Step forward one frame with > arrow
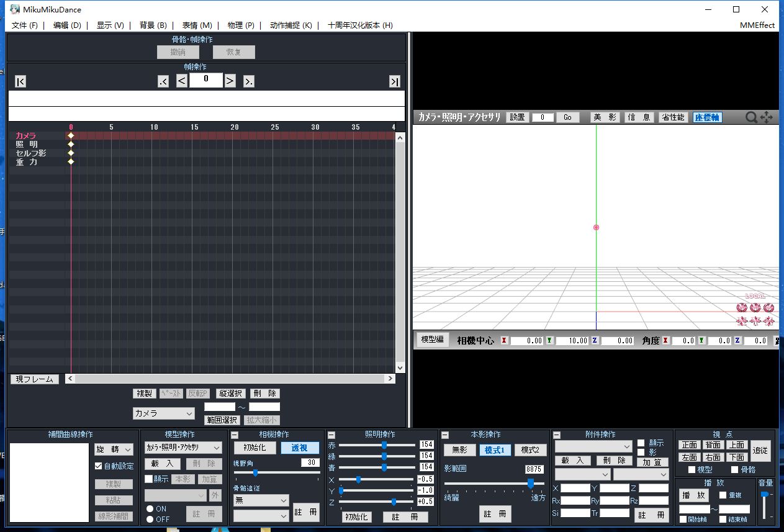The width and height of the screenshot is (784, 532). 230,81
